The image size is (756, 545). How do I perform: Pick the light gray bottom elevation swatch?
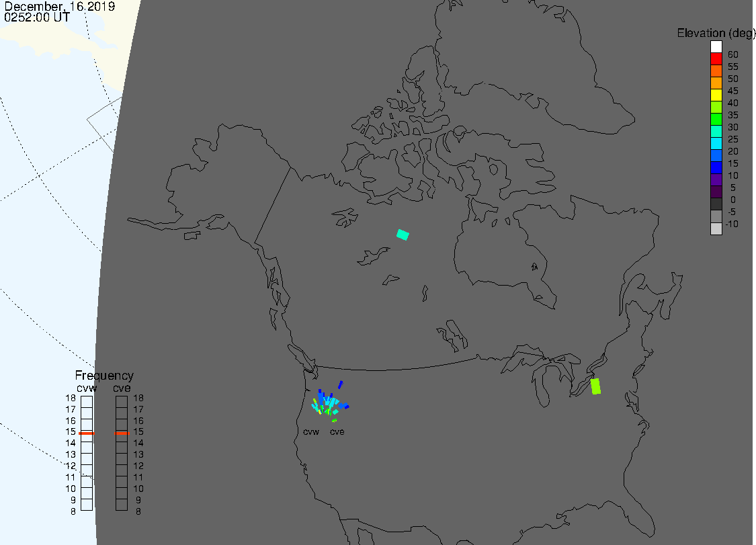[716, 228]
